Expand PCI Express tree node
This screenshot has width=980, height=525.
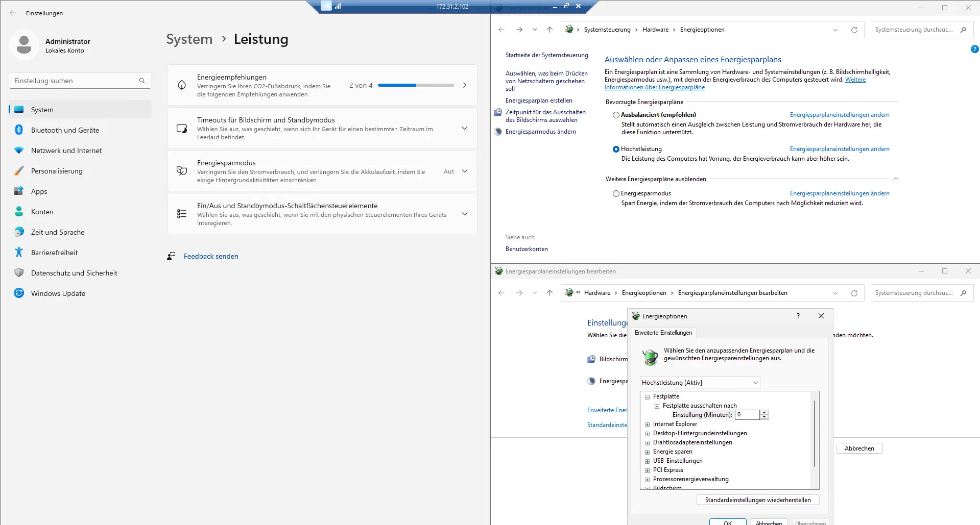(x=647, y=470)
